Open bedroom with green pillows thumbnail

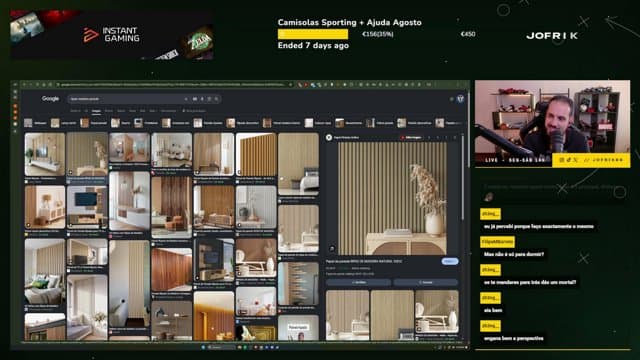pos(45,271)
